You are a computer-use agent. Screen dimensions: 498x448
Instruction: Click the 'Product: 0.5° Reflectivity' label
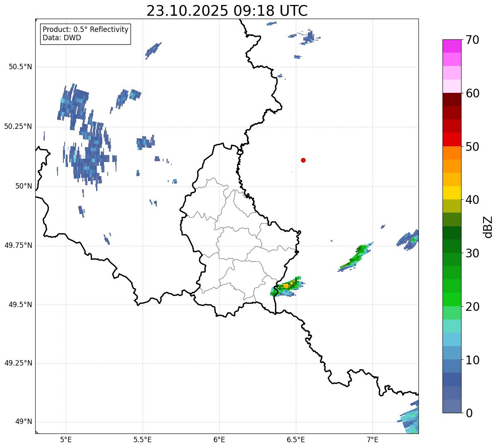[x=85, y=29]
